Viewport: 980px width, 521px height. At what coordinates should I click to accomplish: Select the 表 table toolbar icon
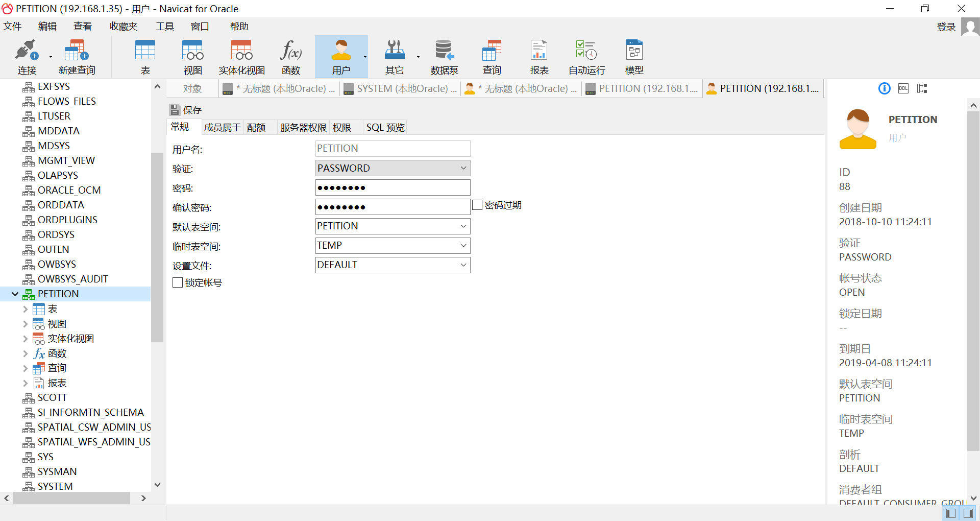[x=145, y=51]
